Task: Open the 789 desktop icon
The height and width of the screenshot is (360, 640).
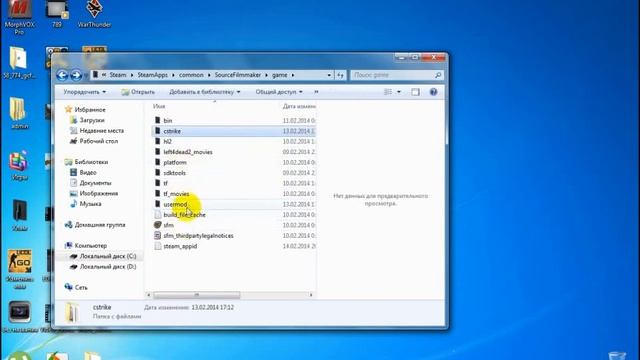Action: [57, 14]
